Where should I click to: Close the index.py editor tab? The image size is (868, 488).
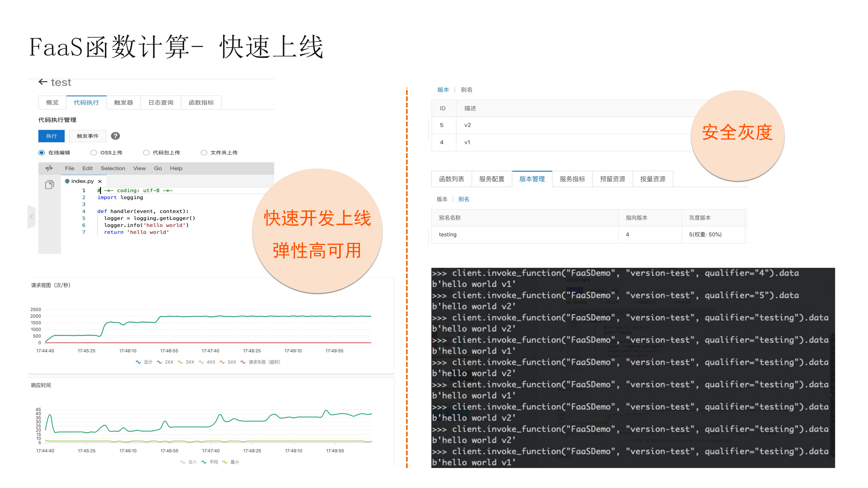click(x=100, y=181)
